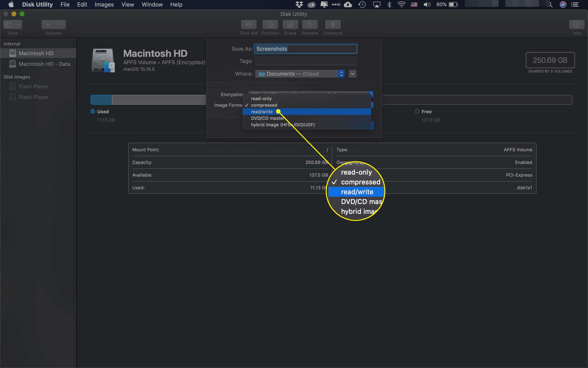The height and width of the screenshot is (368, 588).
Task: Expand the save dialog with the chevron
Action: pos(352,74)
